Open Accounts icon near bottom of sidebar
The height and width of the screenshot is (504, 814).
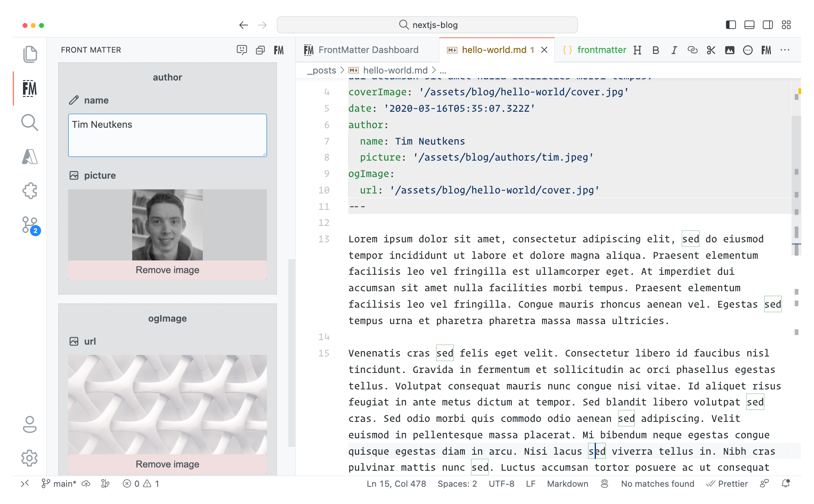[30, 425]
